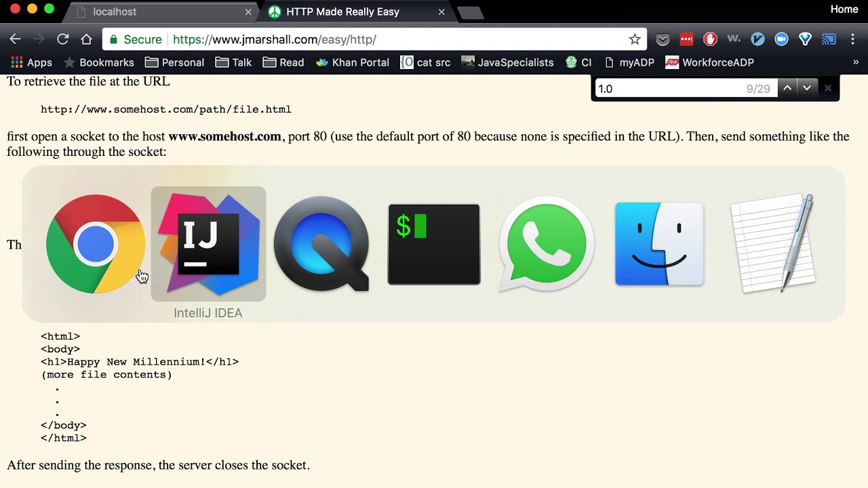Viewport: 868px width, 488px height.
Task: Select the HTTP Made Really Easy tab
Action: click(357, 12)
